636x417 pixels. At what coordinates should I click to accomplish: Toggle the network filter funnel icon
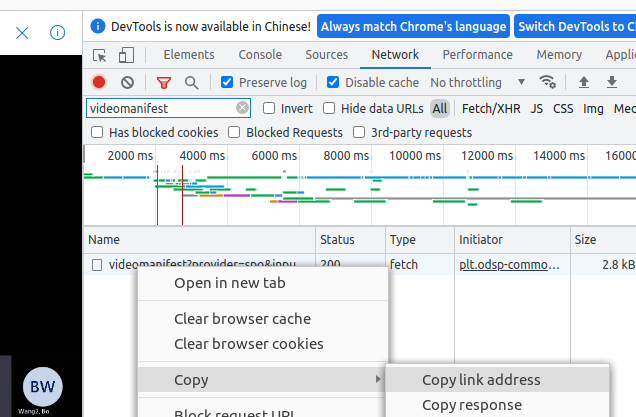(x=164, y=82)
